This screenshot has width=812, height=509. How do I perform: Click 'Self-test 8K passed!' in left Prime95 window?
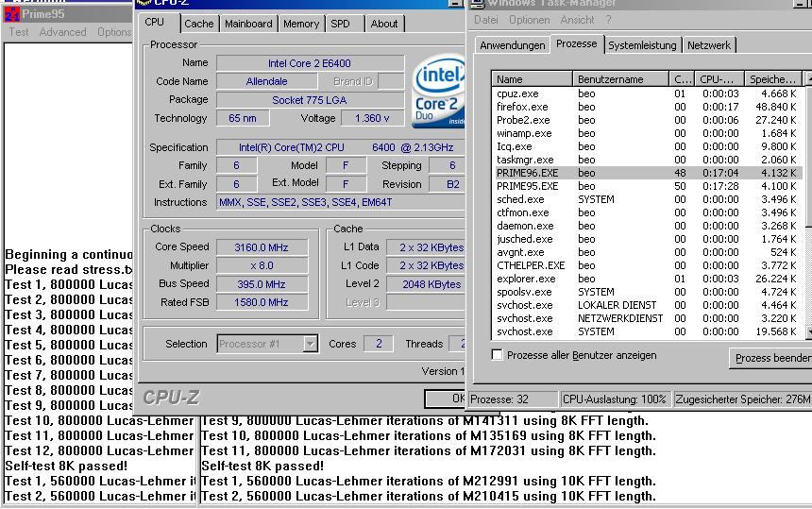coord(66,466)
